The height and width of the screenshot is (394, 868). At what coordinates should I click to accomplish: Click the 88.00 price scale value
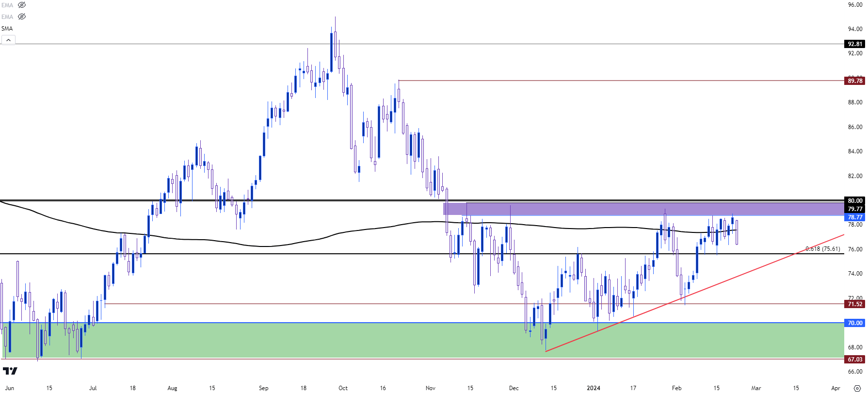(x=855, y=102)
